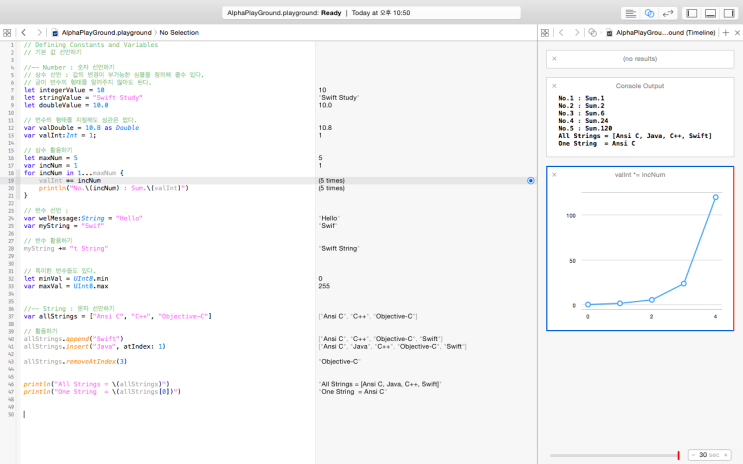Go back in editor history
The width and height of the screenshot is (743, 464).
point(24,32)
